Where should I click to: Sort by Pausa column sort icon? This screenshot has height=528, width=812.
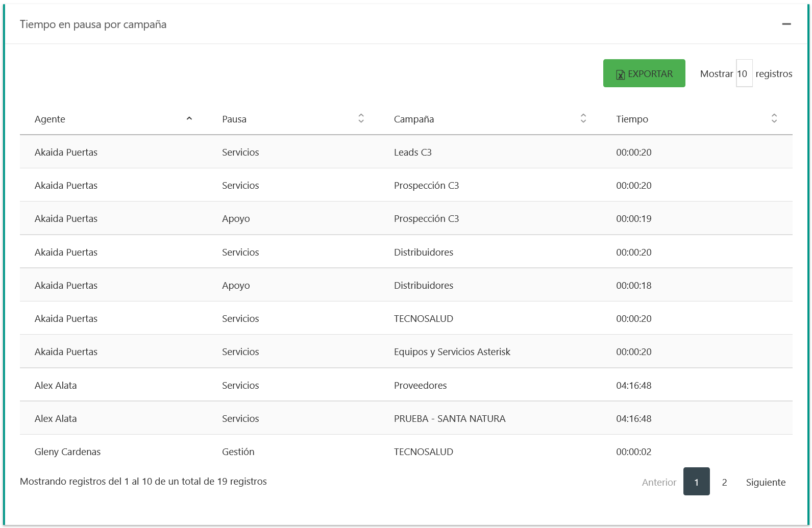pos(361,118)
